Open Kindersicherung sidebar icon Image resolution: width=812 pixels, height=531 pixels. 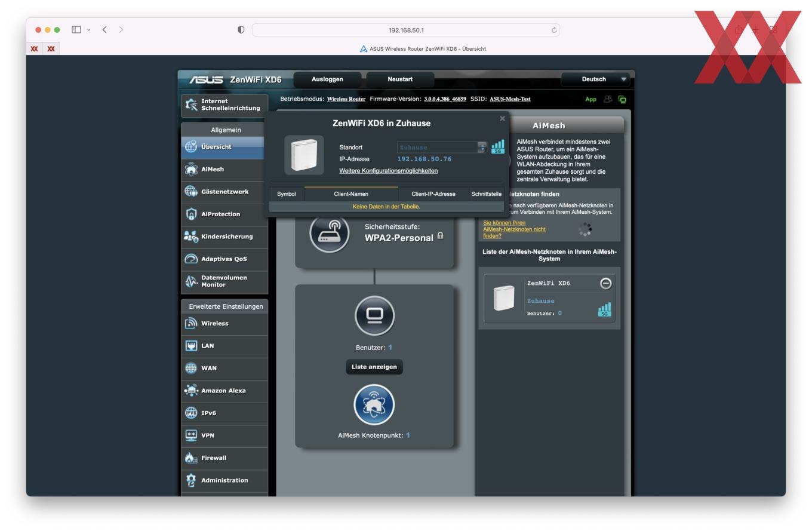(x=191, y=237)
